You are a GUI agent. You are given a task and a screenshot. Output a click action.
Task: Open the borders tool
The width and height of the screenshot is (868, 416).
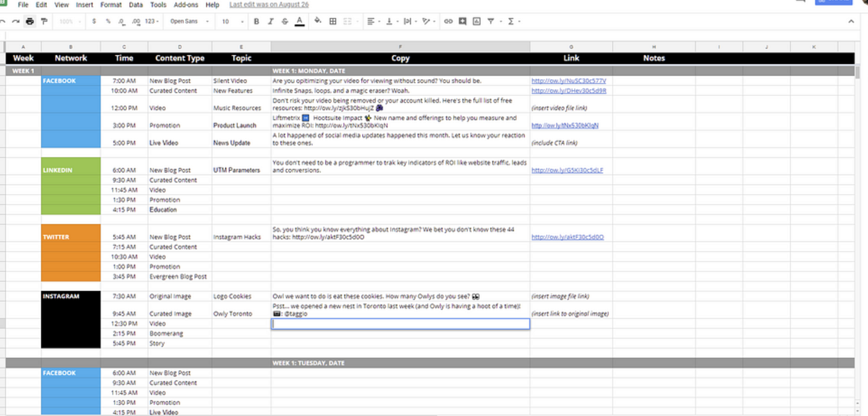(333, 21)
